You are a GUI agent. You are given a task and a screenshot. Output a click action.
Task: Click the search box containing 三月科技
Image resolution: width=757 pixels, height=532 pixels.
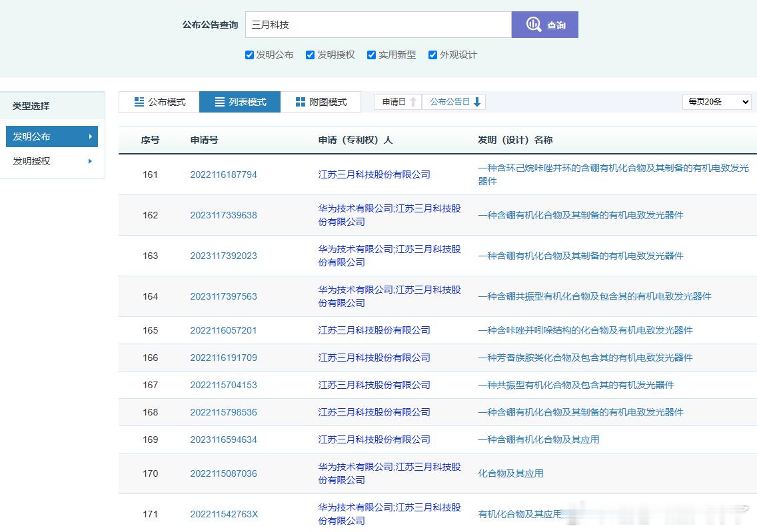pos(378,25)
